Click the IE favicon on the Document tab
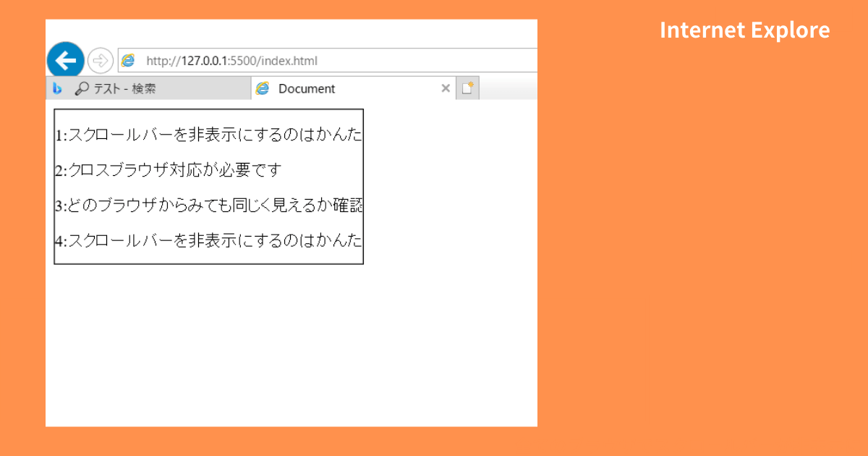 [263, 88]
